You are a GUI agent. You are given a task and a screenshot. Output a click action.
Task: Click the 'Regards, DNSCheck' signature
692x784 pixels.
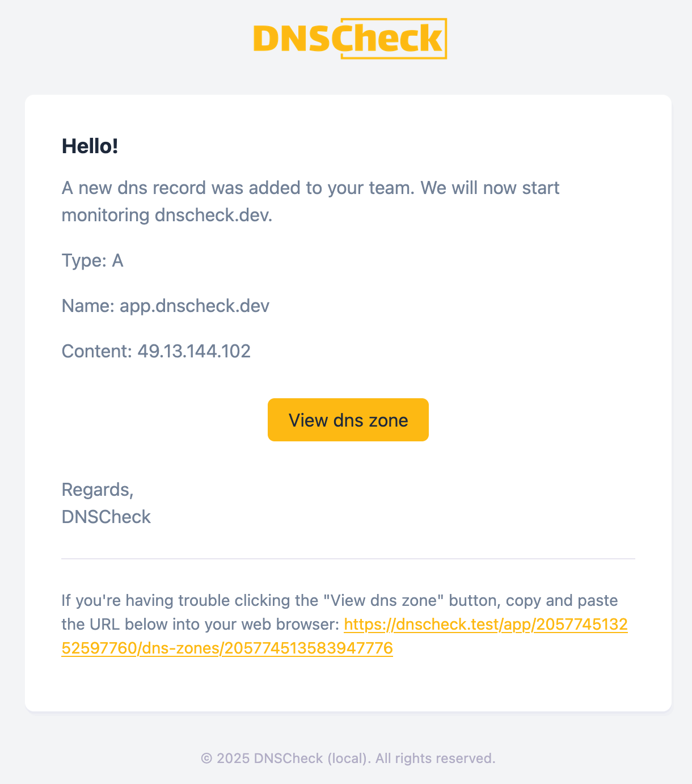tap(106, 503)
